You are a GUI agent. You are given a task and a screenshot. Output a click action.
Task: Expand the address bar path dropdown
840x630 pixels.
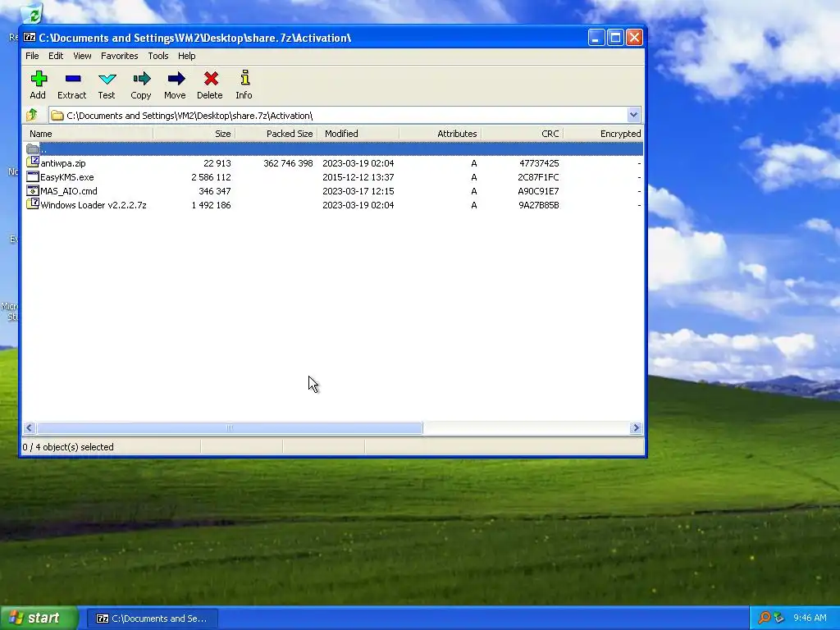click(634, 115)
